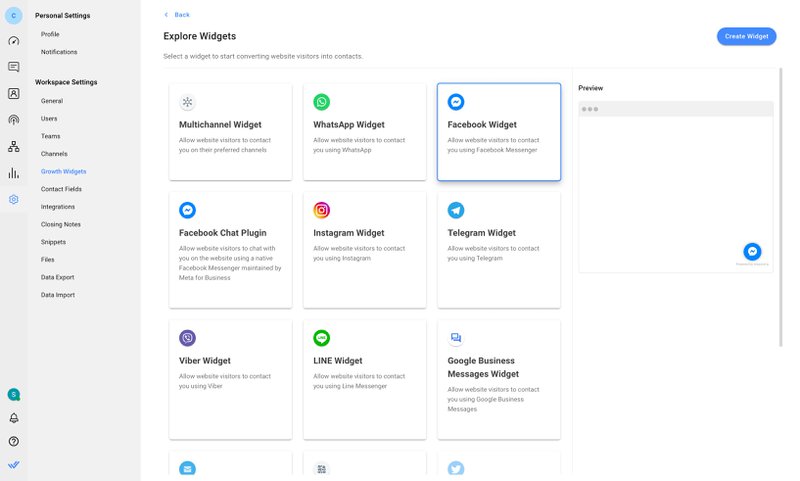Select the Instagram Widget card title
This screenshot has width=800, height=481.
tap(349, 233)
